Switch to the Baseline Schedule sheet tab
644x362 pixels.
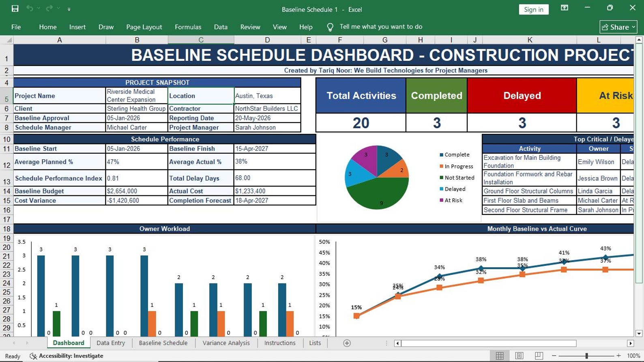(x=163, y=343)
